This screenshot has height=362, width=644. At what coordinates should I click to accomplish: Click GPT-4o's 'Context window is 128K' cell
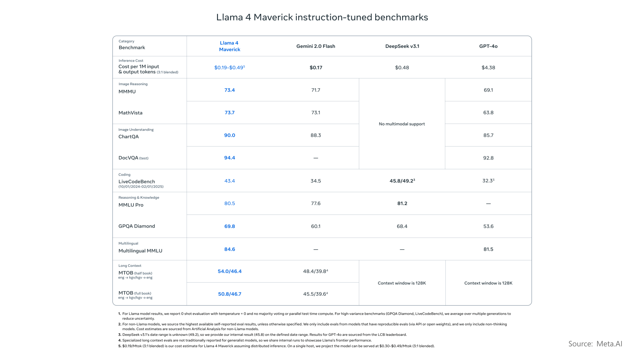coord(488,283)
